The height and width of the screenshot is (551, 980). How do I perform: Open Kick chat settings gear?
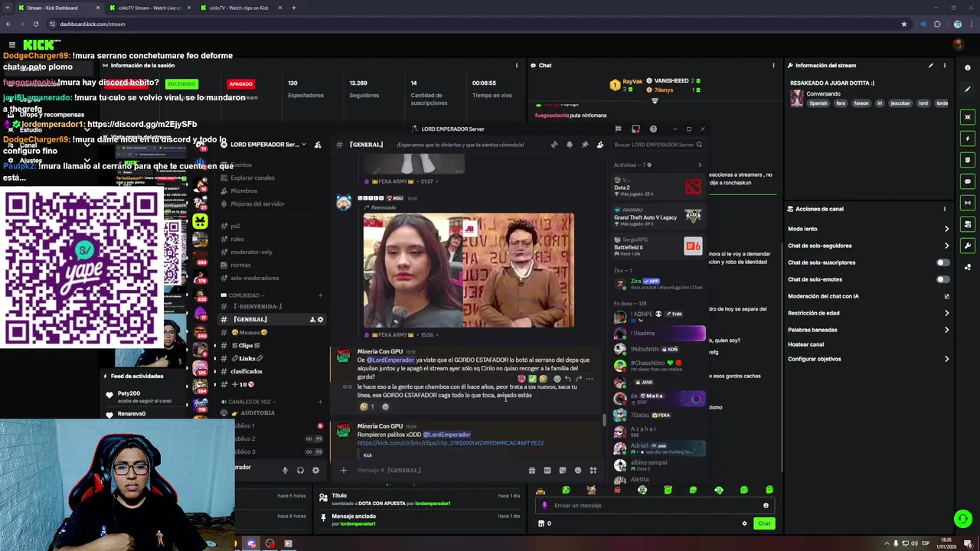[744, 523]
